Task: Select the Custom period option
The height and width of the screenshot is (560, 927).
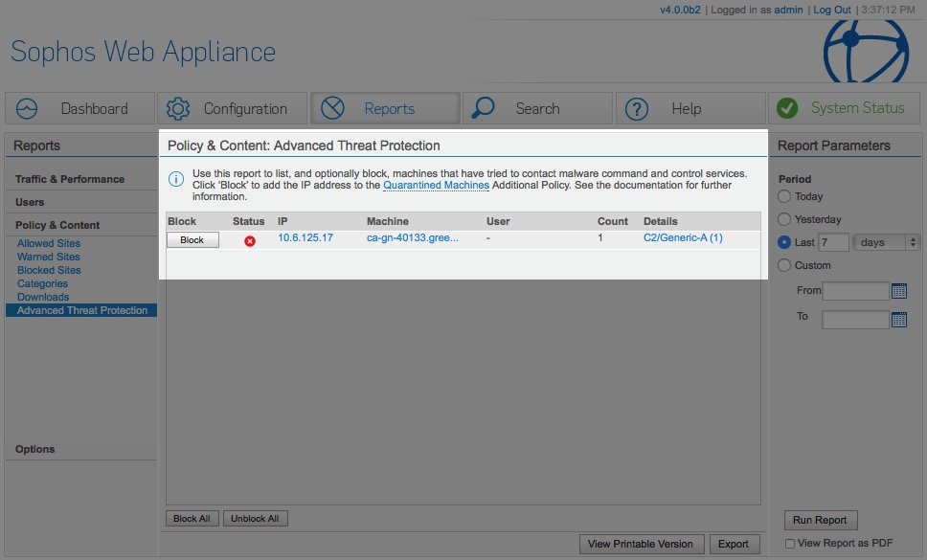Action: (784, 265)
